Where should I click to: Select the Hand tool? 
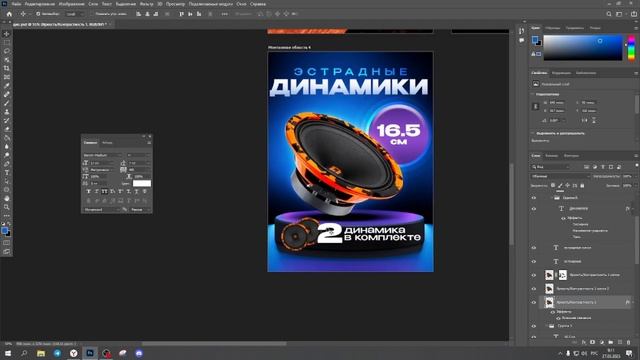point(7,198)
